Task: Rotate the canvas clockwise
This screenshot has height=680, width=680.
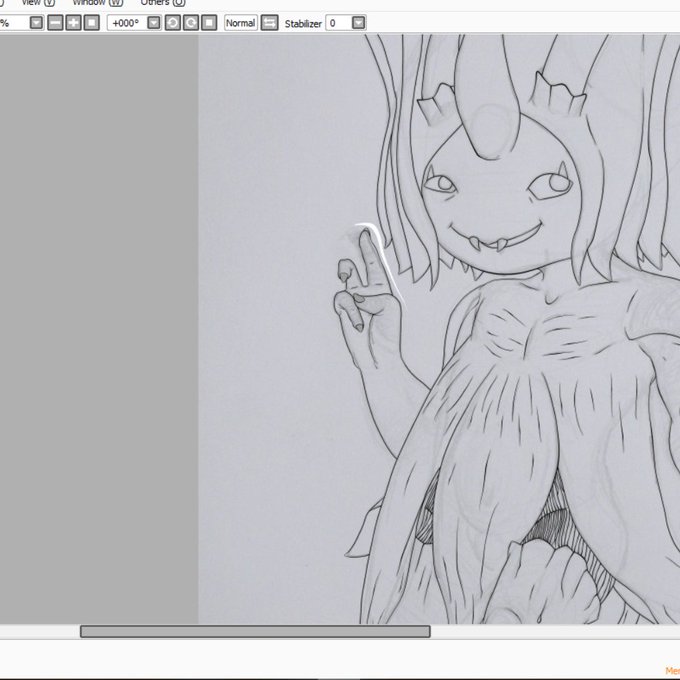Action: [x=191, y=23]
